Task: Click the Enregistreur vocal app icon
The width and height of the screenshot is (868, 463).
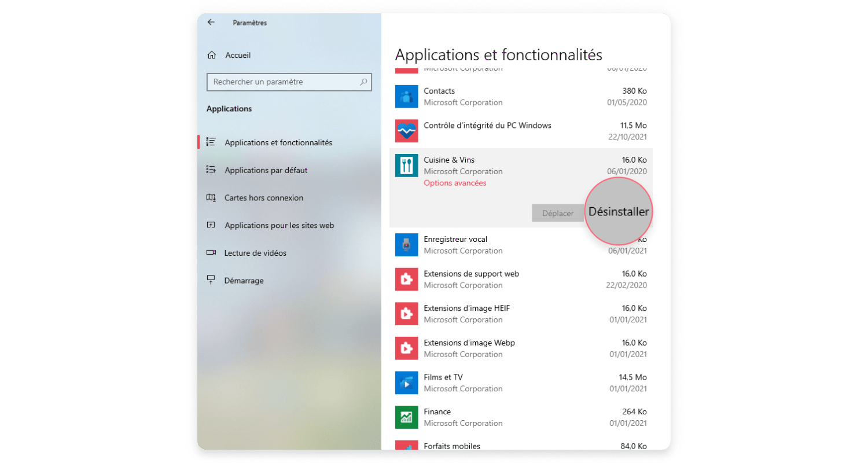Action: tap(406, 245)
